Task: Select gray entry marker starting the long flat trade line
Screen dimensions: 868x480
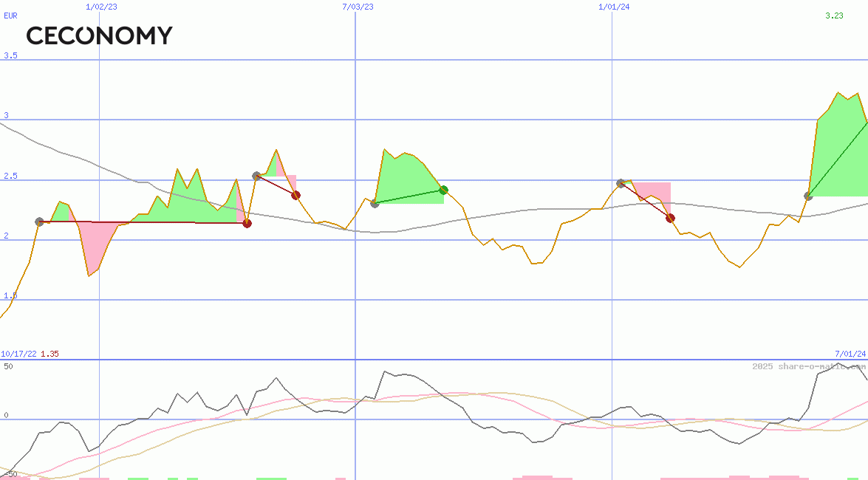Action: [40, 222]
